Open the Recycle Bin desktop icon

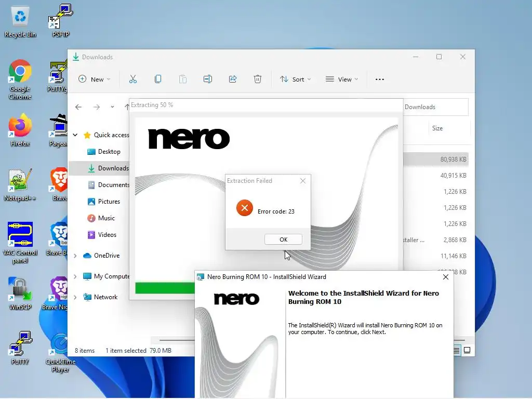click(20, 22)
